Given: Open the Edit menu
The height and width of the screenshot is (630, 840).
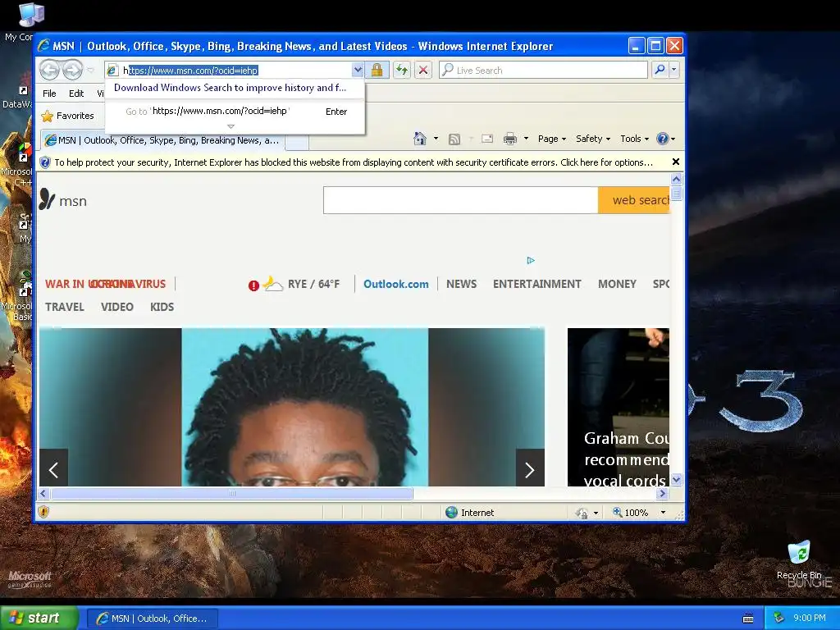Looking at the screenshot, I should [x=76, y=94].
